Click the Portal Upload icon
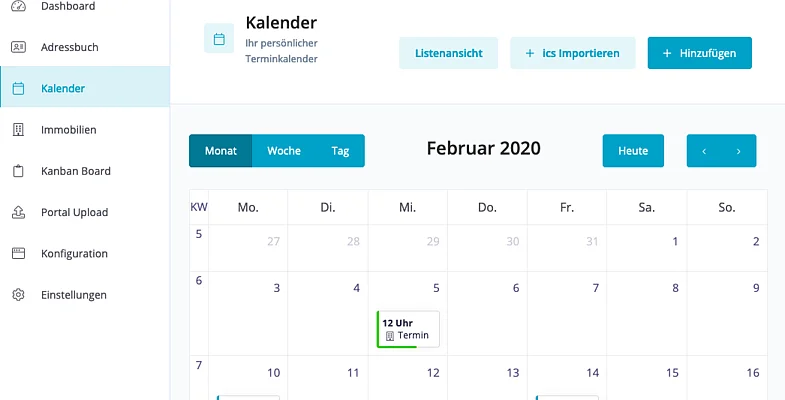 point(18,212)
